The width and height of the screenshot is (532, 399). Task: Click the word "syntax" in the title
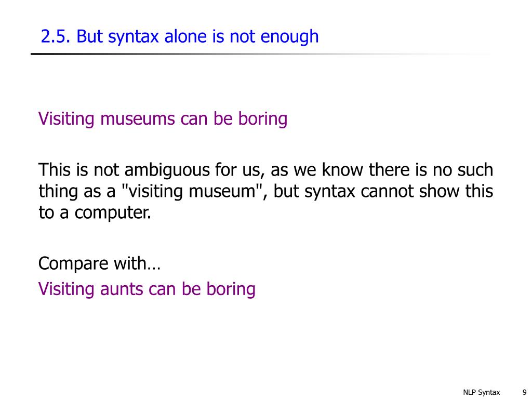point(134,37)
